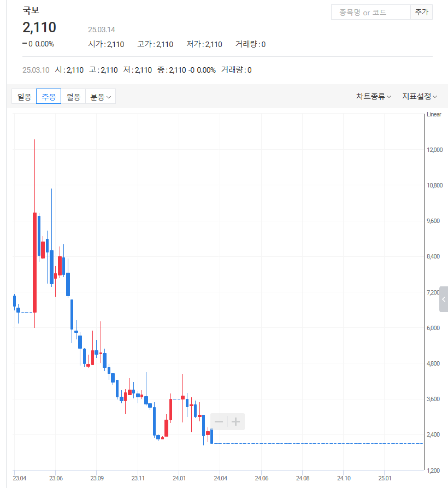Click the stock name 국보
This screenshot has height=488, width=448.
point(31,10)
